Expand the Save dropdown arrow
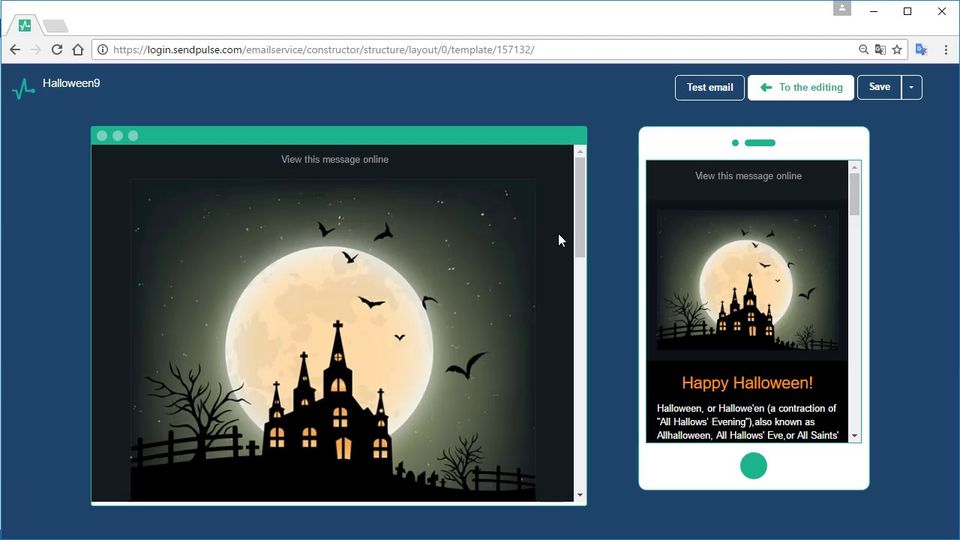 click(x=912, y=88)
